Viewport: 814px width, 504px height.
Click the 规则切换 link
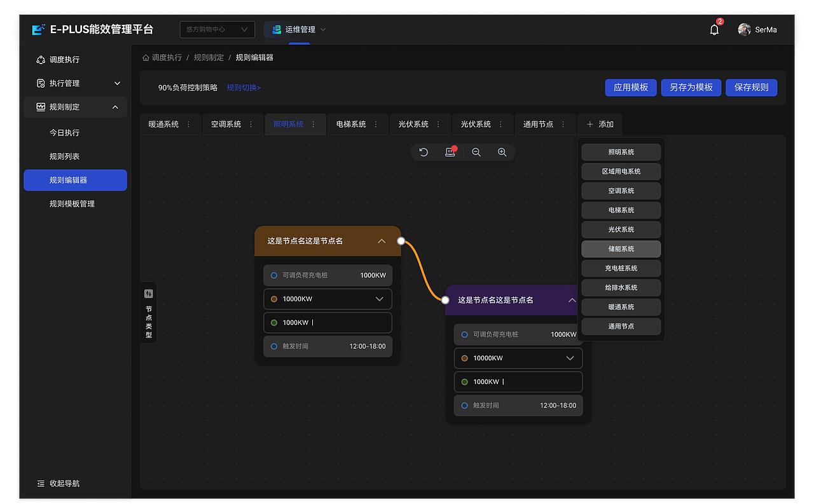click(x=244, y=88)
